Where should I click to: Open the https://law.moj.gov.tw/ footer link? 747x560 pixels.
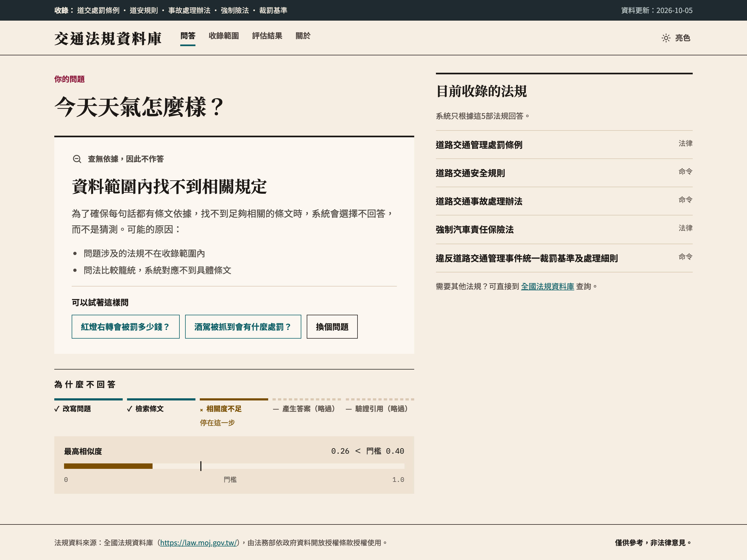click(199, 543)
